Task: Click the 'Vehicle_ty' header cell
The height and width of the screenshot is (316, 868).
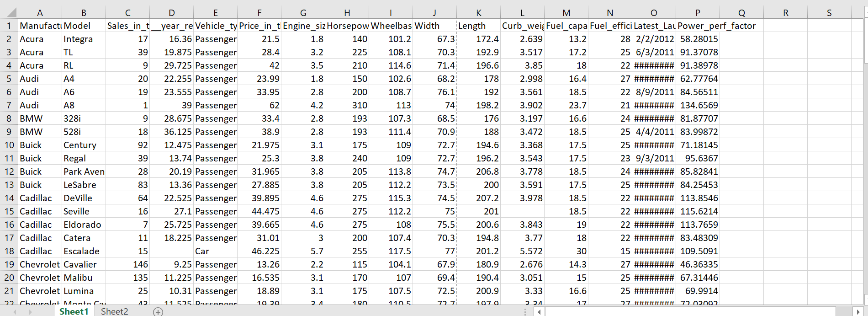Action: [215, 26]
